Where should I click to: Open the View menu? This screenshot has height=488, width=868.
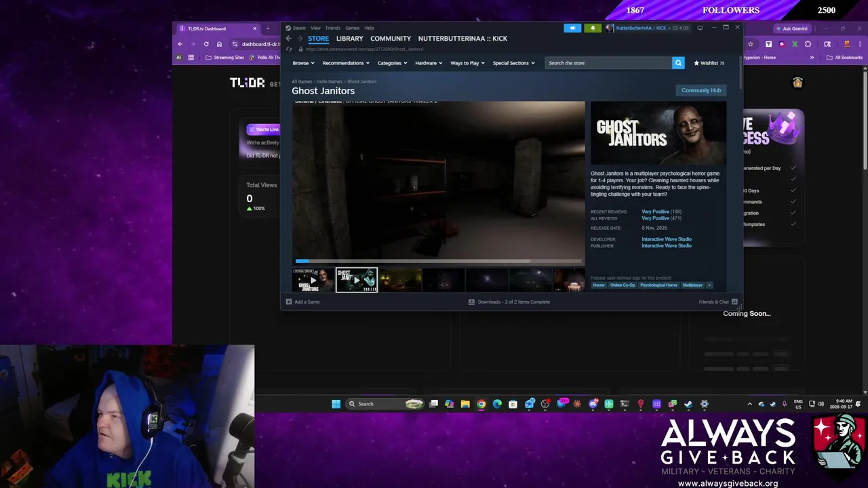pyautogui.click(x=315, y=28)
